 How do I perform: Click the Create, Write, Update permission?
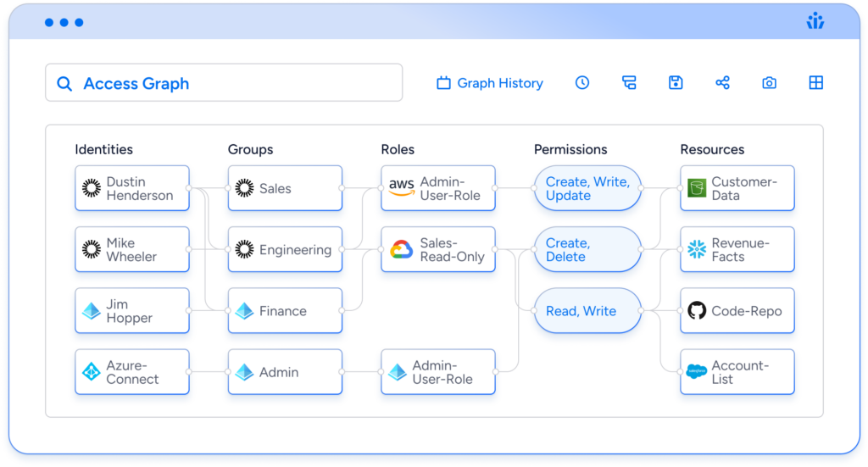tap(587, 188)
